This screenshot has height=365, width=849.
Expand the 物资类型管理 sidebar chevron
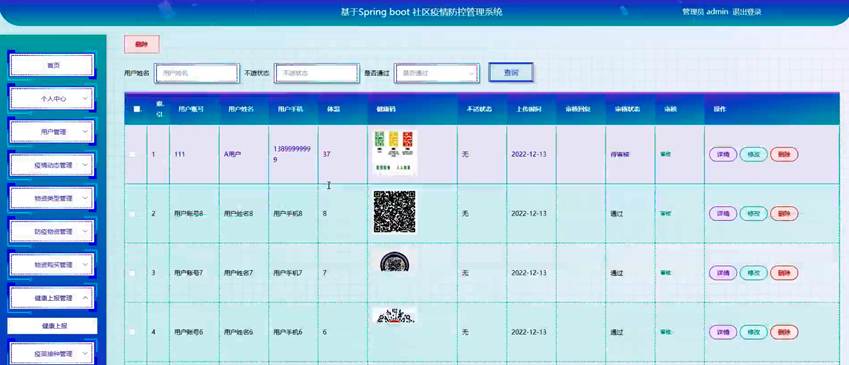[x=85, y=198]
